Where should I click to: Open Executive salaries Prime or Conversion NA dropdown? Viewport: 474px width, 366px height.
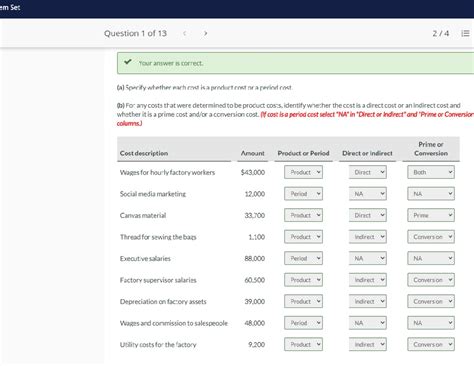431,258
